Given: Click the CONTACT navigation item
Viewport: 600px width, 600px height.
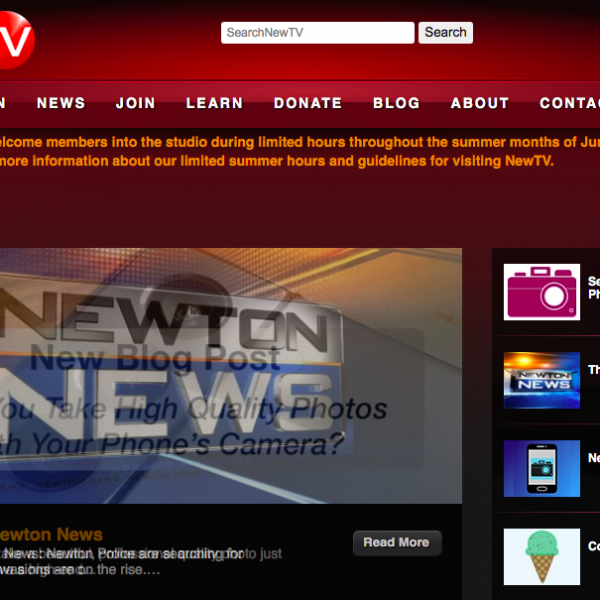Looking at the screenshot, I should [569, 103].
